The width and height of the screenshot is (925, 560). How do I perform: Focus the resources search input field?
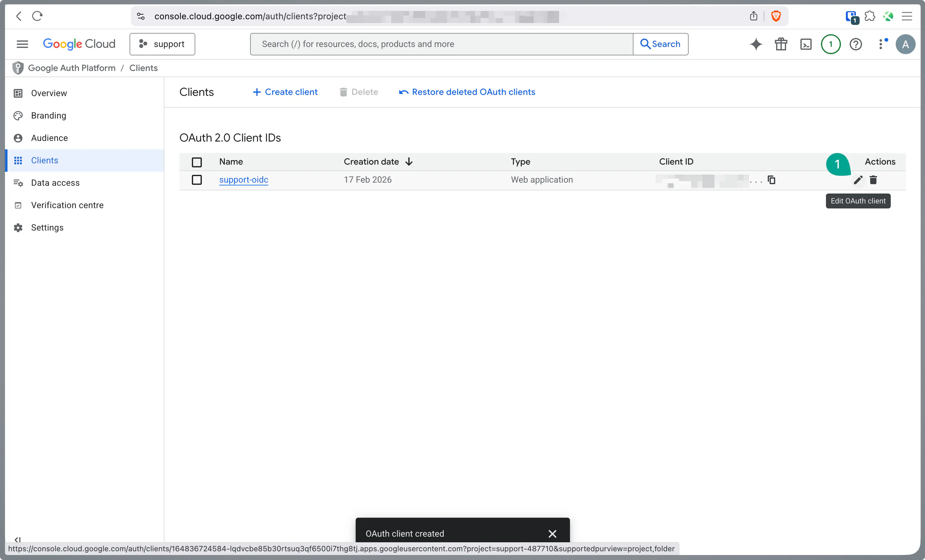(x=441, y=44)
